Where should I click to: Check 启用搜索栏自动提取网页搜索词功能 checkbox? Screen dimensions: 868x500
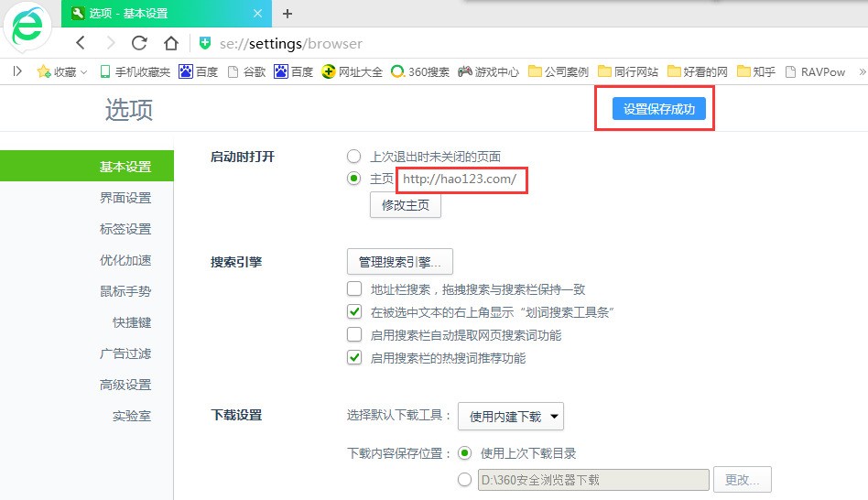tap(354, 334)
